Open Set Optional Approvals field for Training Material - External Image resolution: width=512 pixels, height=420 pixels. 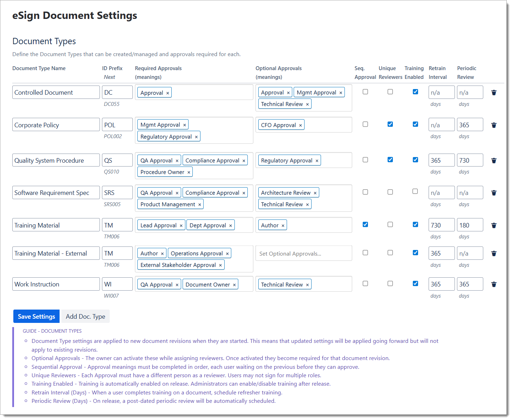(303, 253)
